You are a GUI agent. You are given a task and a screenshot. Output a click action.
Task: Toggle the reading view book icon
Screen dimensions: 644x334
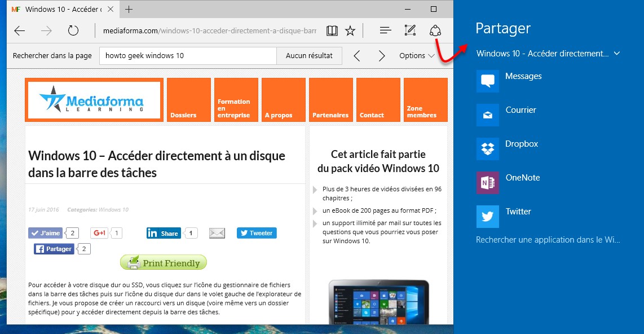pyautogui.click(x=332, y=31)
